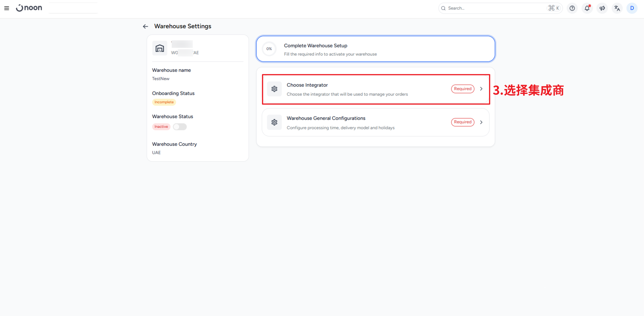The width and height of the screenshot is (644, 316).
Task: Open the hamburger navigation menu
Action: click(7, 8)
